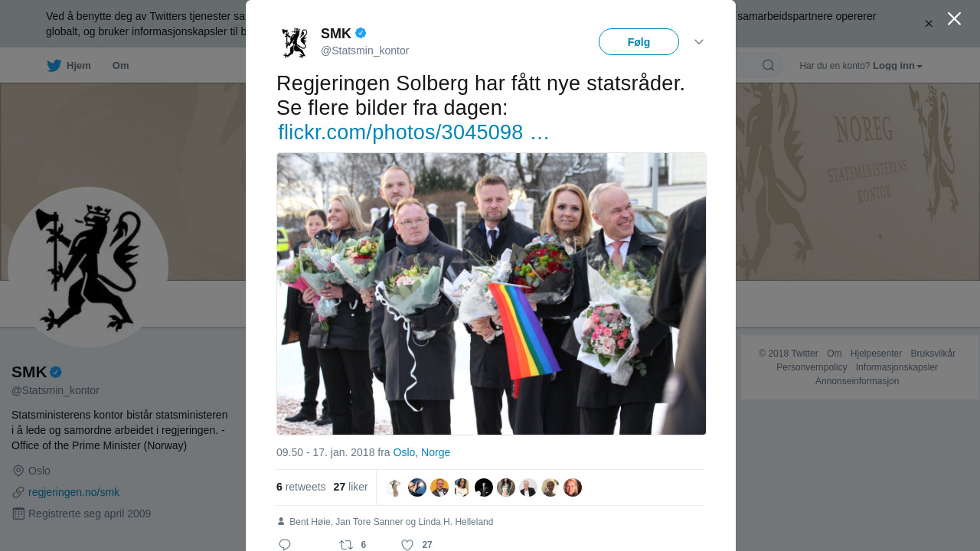
Task: Open SMK lion avatar in tweet header
Action: [295, 42]
